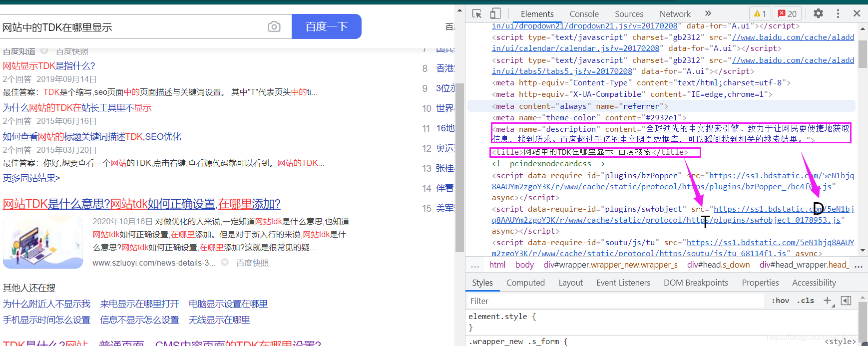Open the Network tab

click(675, 14)
